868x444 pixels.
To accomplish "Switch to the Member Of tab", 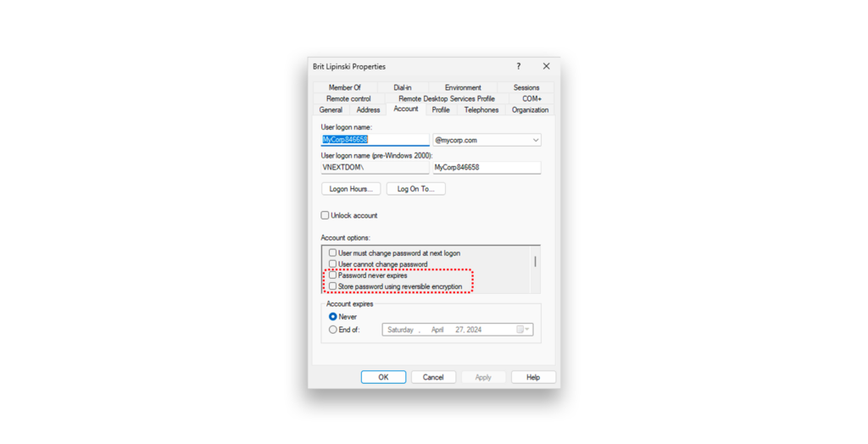I will [x=344, y=87].
